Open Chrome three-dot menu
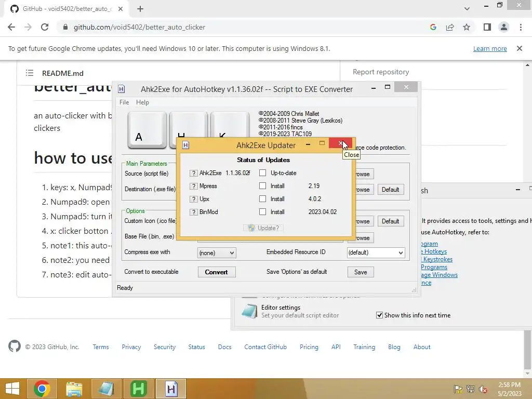 tap(521, 27)
